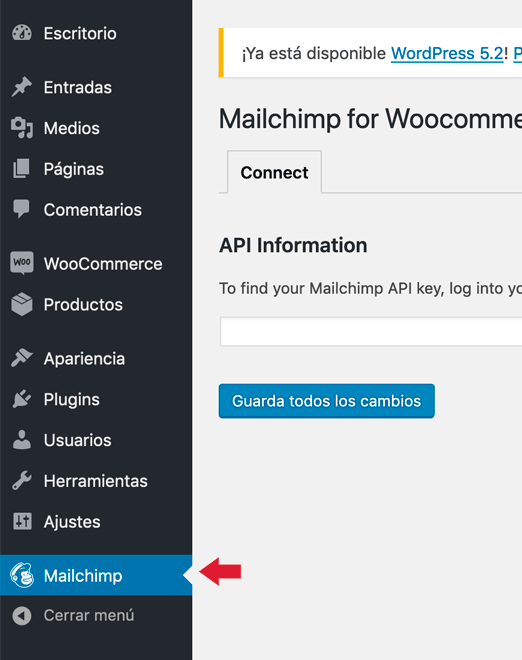Click the Ajustes sliders icon

[22, 522]
